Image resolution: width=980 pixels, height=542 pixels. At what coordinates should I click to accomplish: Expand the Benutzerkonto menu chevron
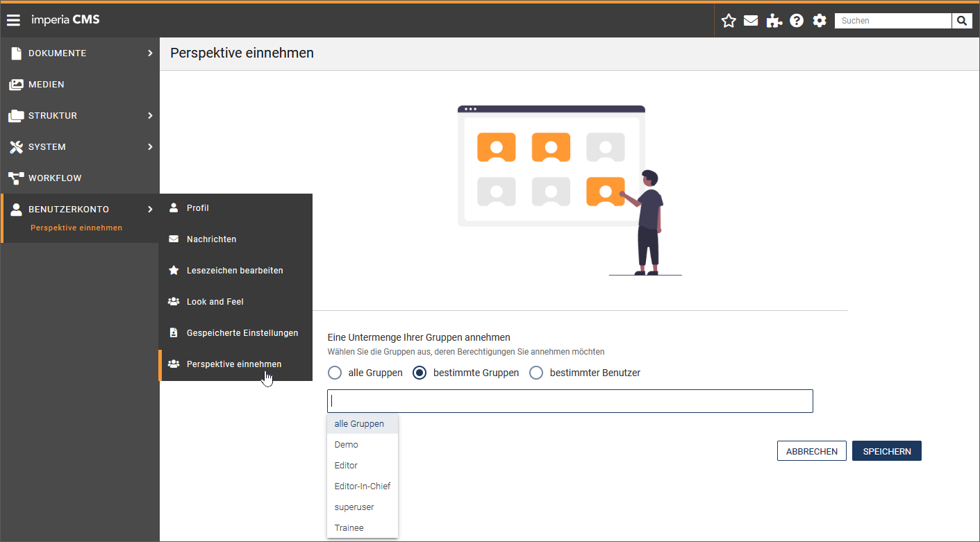point(150,210)
